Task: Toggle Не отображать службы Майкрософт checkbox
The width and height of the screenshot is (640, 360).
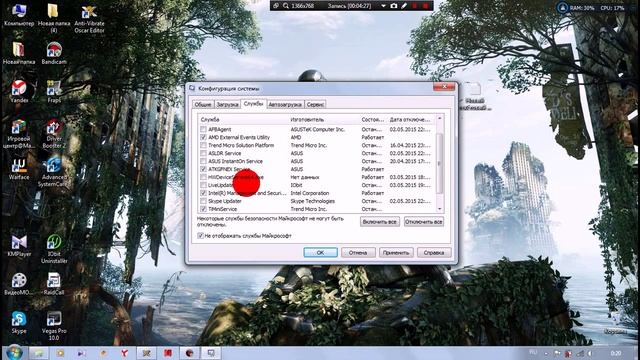Action: pos(200,236)
